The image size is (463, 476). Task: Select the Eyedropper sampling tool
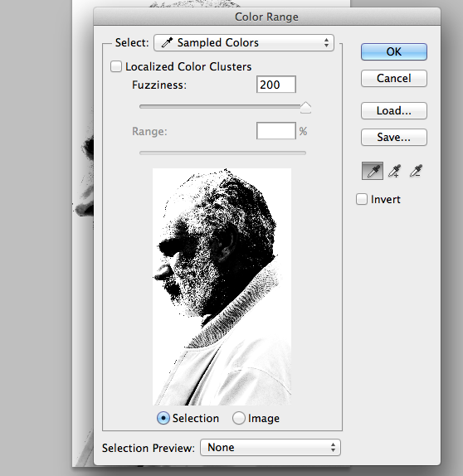click(373, 171)
